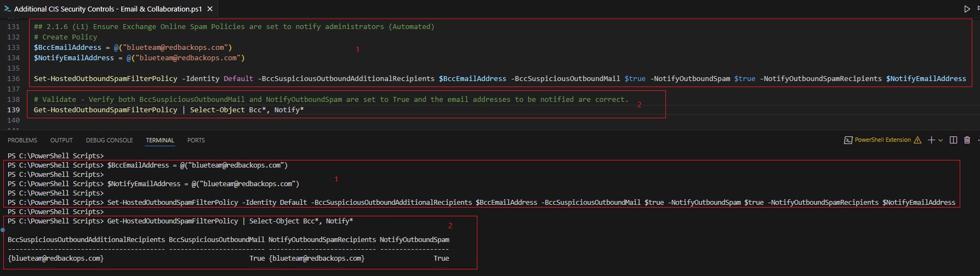The height and width of the screenshot is (276, 980).
Task: Click line number 140 in the gutter
Action: (x=14, y=120)
